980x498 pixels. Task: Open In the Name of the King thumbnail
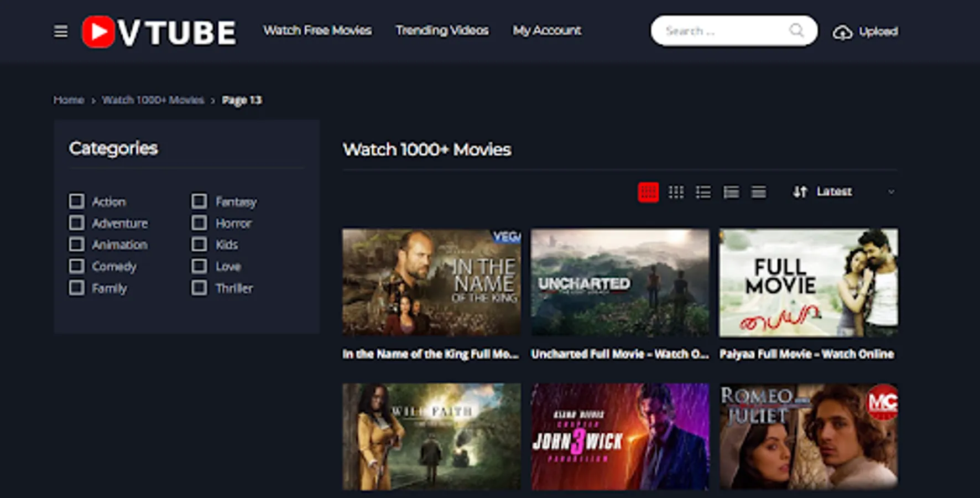(x=431, y=282)
